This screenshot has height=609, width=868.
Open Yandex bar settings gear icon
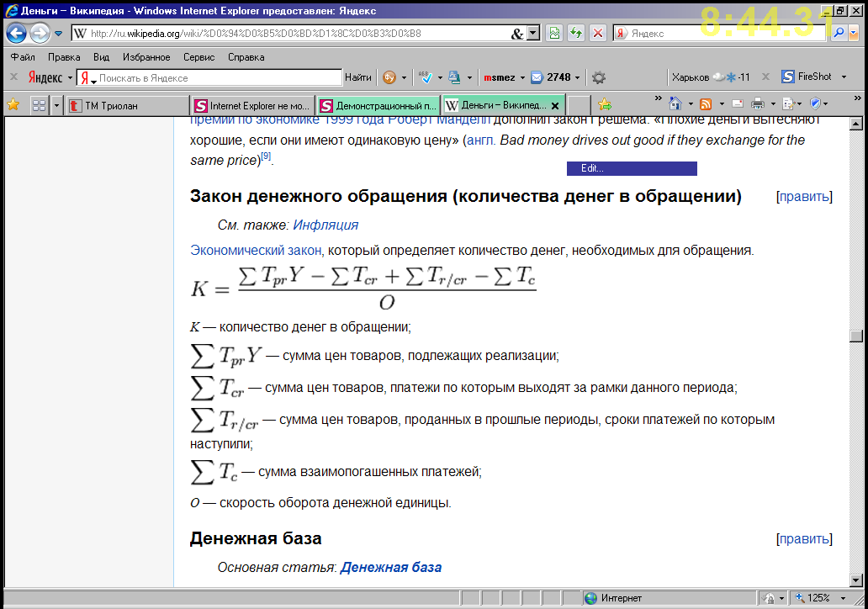(x=599, y=77)
